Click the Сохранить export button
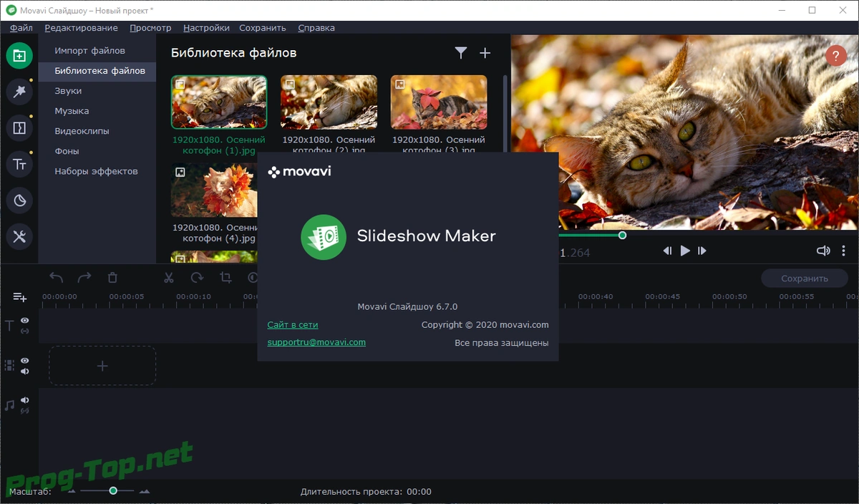Viewport: 859px width, 504px height. coord(804,278)
